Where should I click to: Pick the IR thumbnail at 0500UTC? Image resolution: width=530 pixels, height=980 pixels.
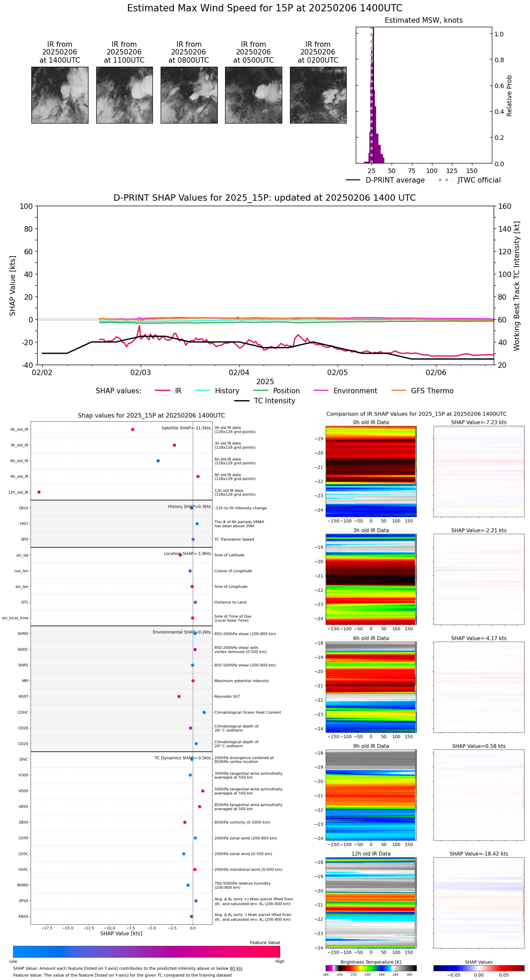253,95
